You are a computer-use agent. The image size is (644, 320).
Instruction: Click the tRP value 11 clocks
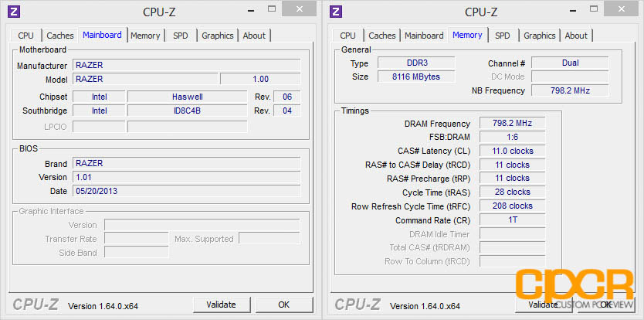(x=512, y=178)
